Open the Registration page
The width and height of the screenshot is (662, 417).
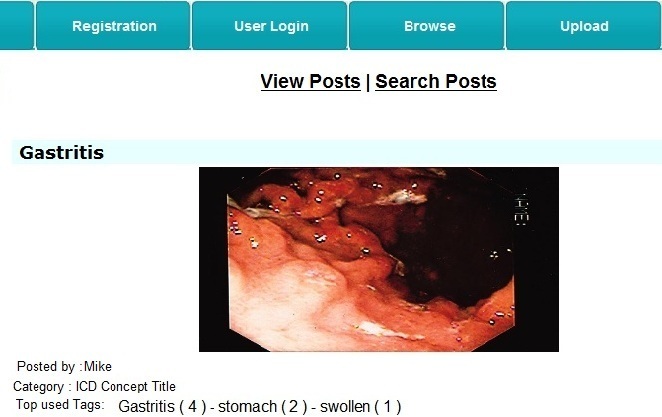point(113,26)
